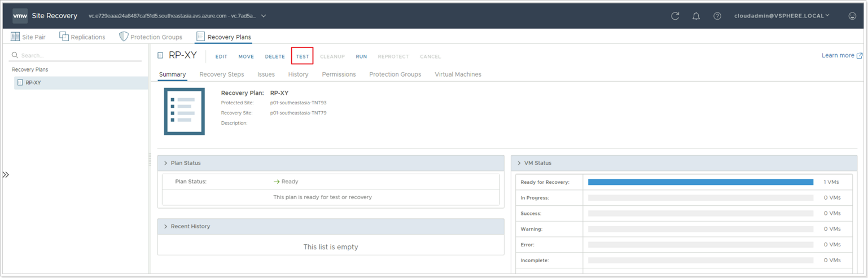The width and height of the screenshot is (868, 278).
Task: Open the cloudadmin@VSPHERE.LOCAL user menu
Action: point(782,16)
